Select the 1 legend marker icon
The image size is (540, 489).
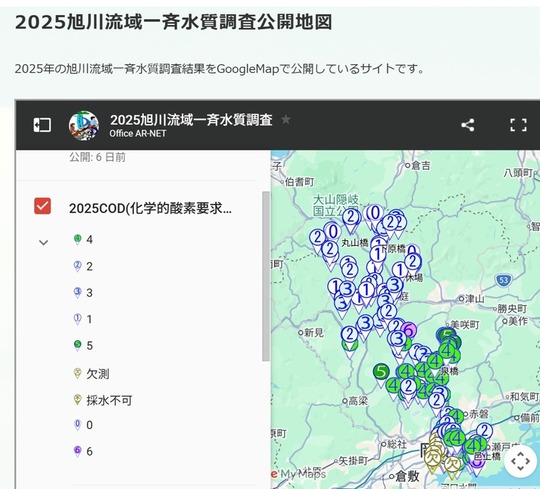pyautogui.click(x=78, y=319)
